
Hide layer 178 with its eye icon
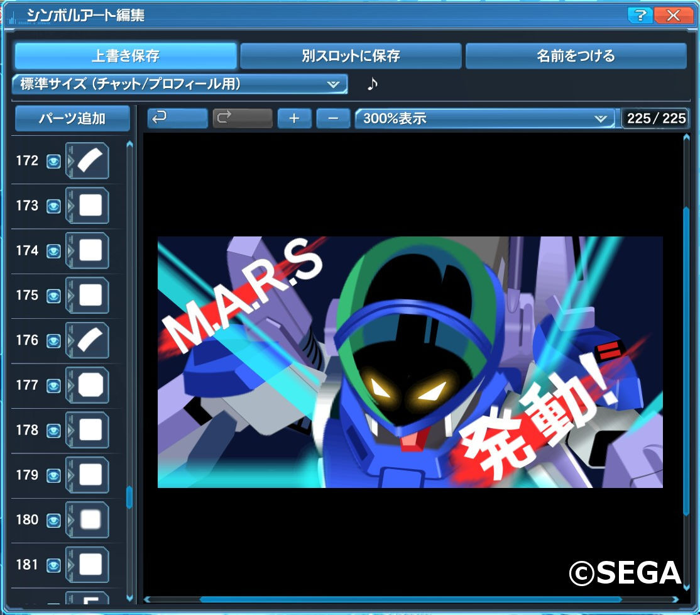[53, 431]
